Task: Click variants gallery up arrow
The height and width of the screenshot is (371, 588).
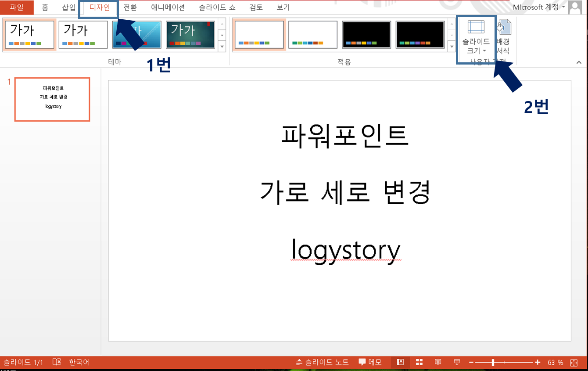Action: pyautogui.click(x=452, y=24)
